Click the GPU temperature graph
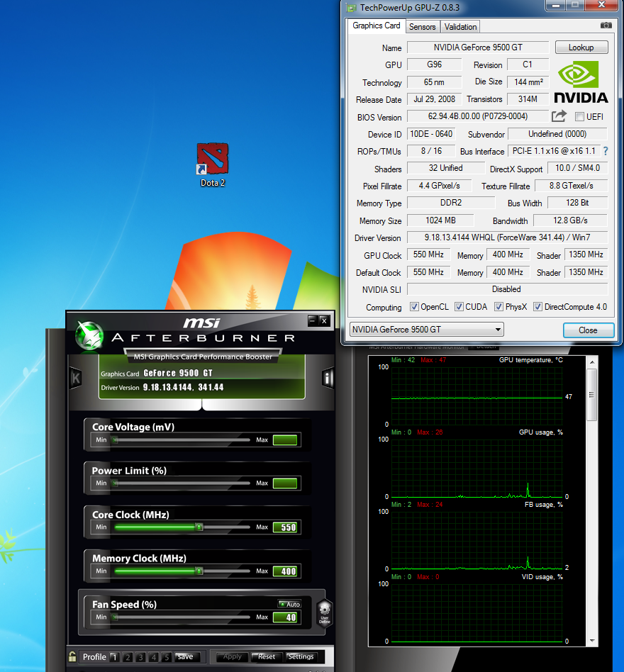This screenshot has width=624, height=672. click(477, 396)
